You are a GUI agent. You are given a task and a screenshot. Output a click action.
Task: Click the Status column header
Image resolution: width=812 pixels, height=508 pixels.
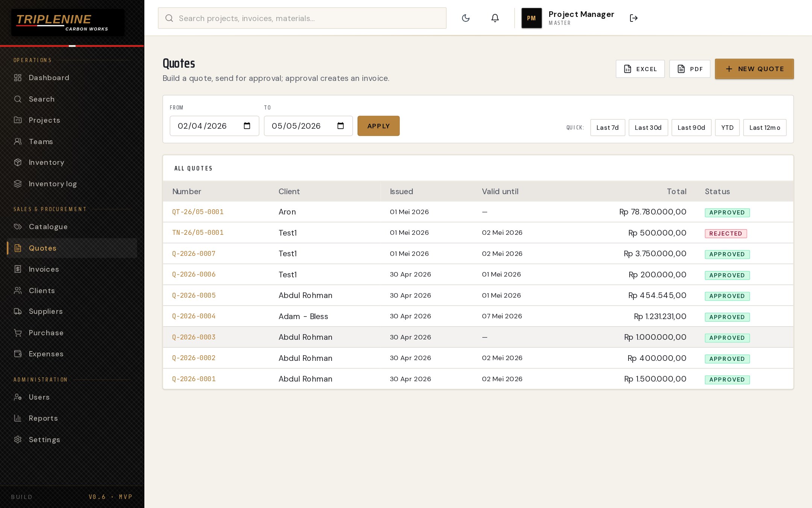[717, 192]
